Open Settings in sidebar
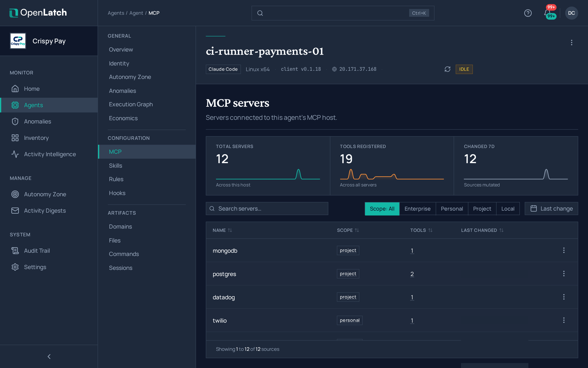This screenshot has height=368, width=588. (49, 267)
